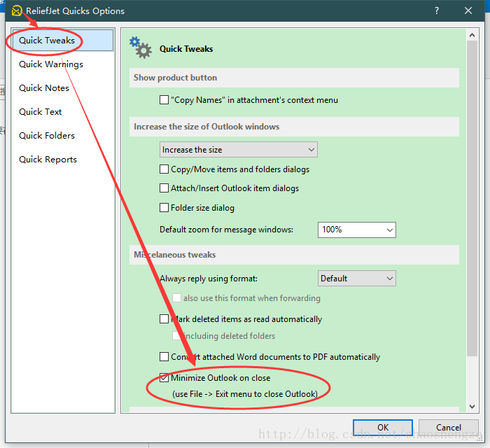Click the Always reply using format label
This screenshot has height=448, width=490.
pos(209,279)
